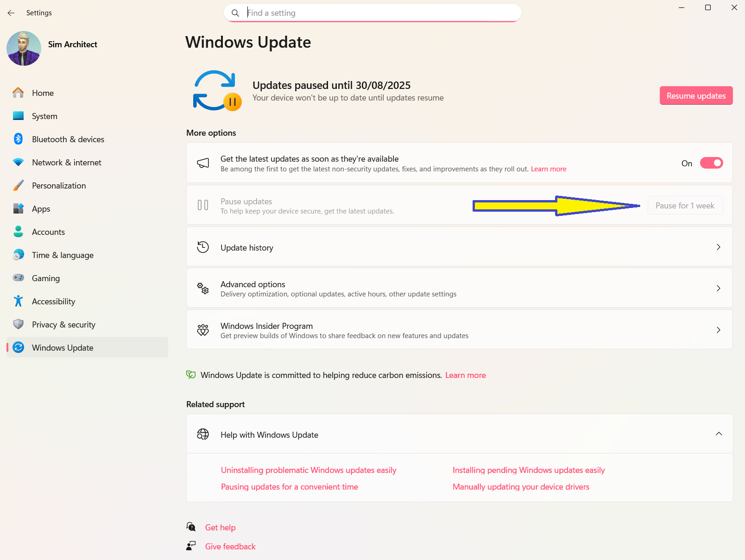Open Advanced options via the chevron
The image size is (745, 560).
[719, 288]
